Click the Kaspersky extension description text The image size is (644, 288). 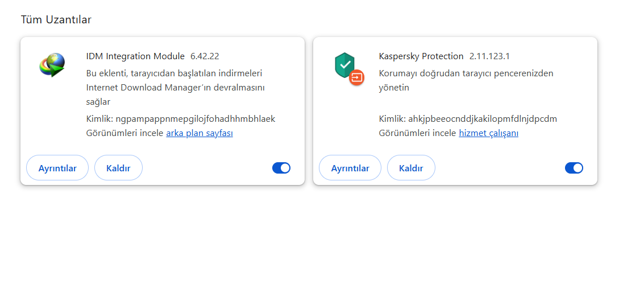466,80
